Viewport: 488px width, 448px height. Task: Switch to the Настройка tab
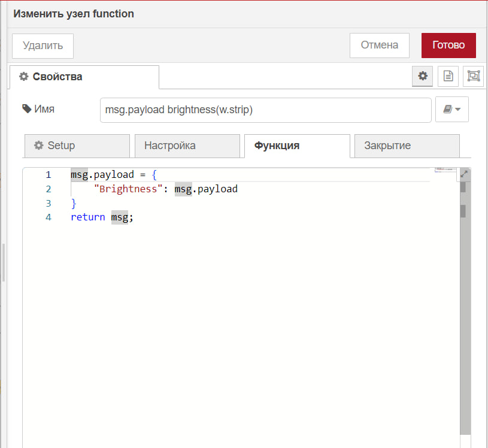(x=187, y=146)
